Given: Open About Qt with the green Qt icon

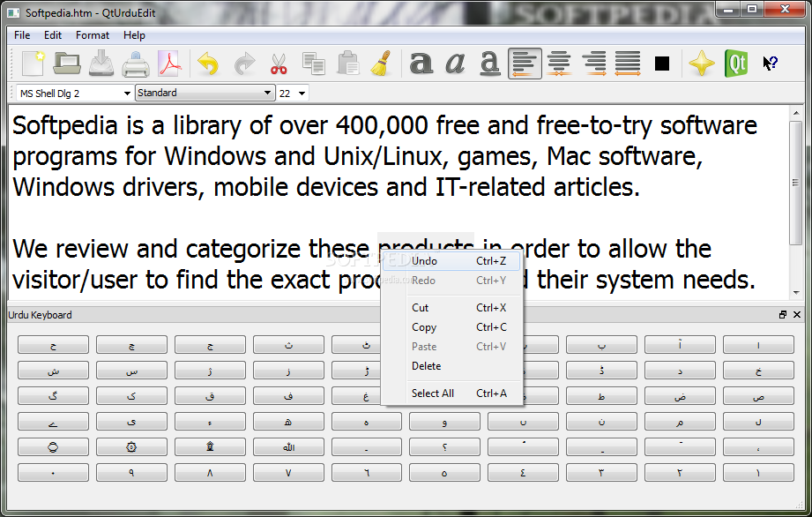Looking at the screenshot, I should (736, 64).
